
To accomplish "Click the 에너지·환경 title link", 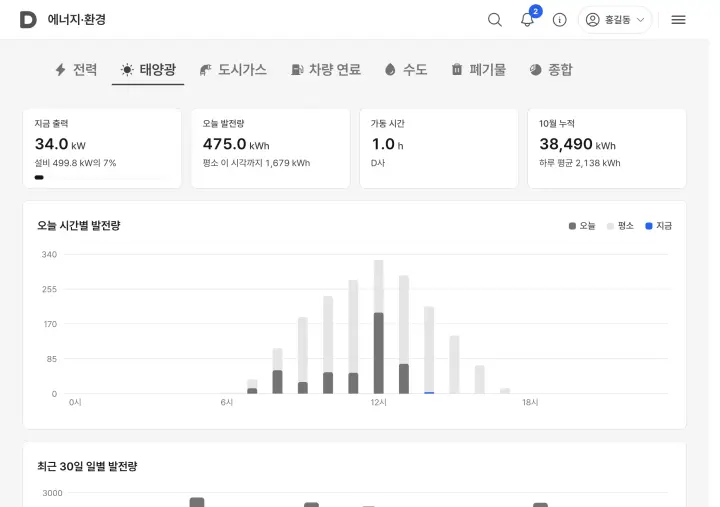I will click(77, 20).
